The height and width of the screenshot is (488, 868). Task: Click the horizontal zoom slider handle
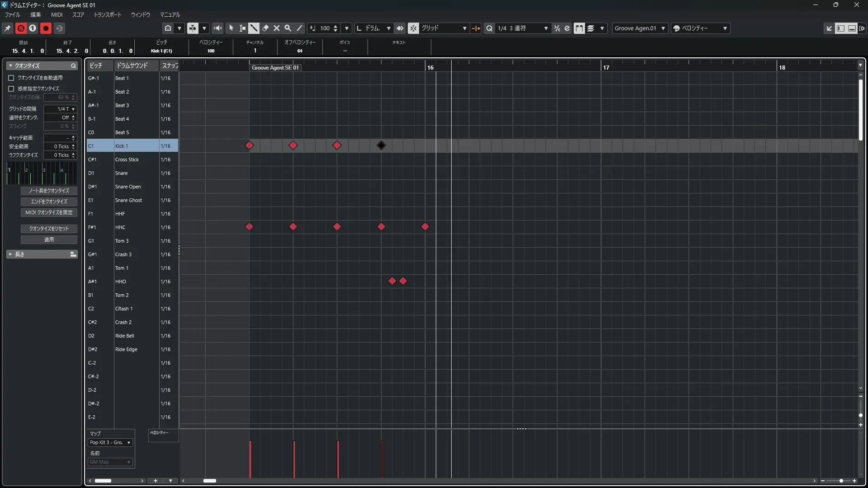(841, 481)
